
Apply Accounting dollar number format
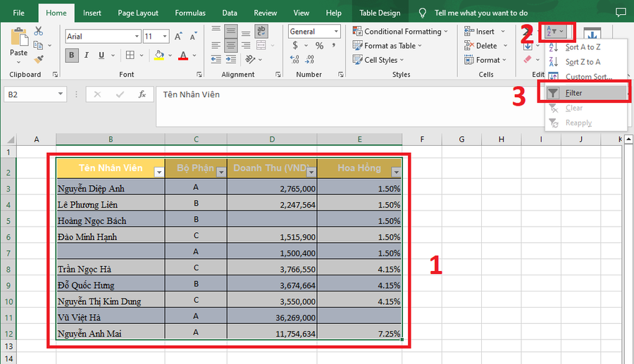pos(295,45)
